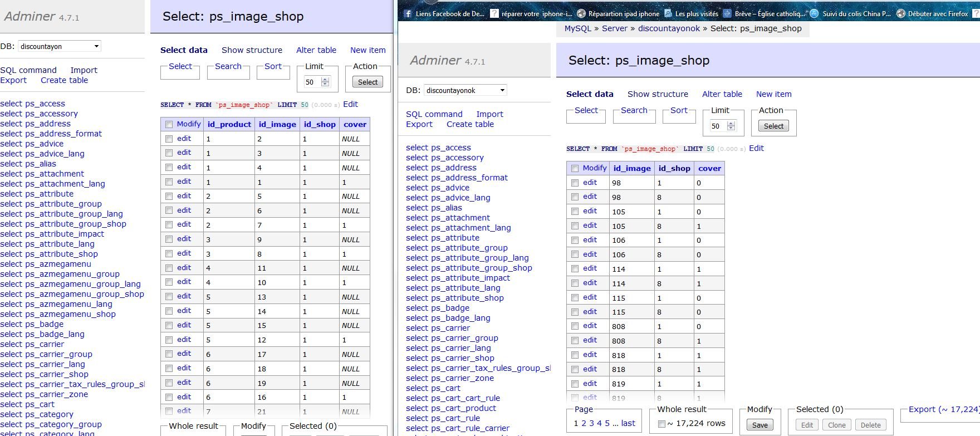Click the Débuter avec Firefox bookmark icon
Screen dimensions: 980x436
click(901, 13)
